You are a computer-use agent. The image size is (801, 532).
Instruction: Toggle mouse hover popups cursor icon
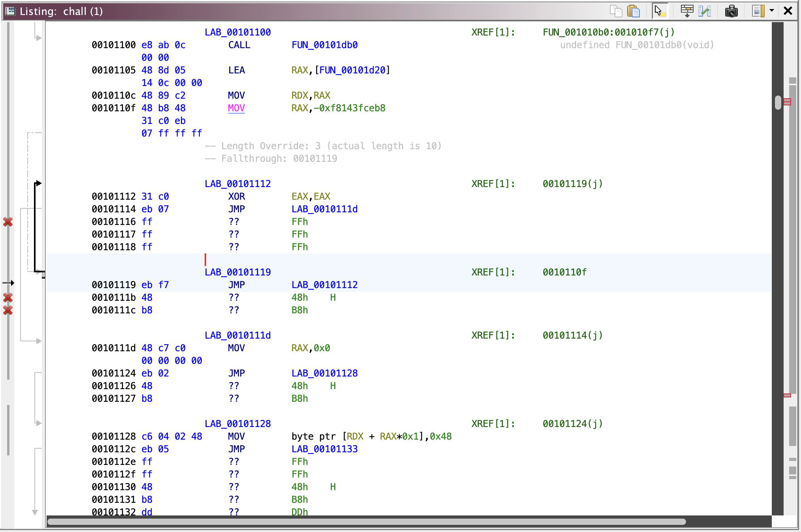pos(659,11)
